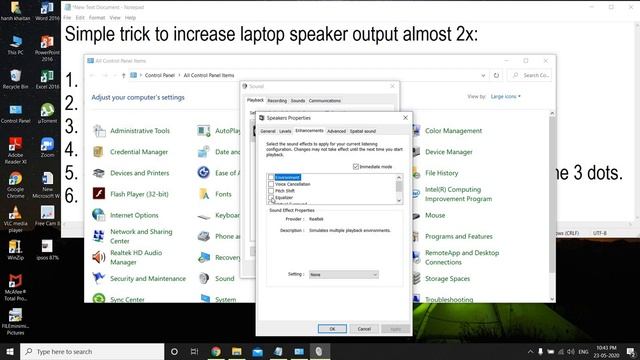Viewport: 640px width, 360px height.
Task: Open Administrative Tools in Control Panel
Action: 131,131
